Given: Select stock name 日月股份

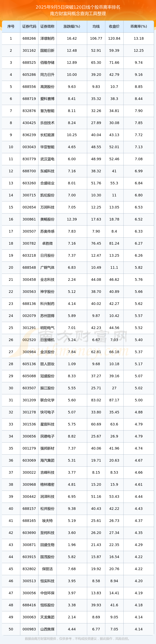Looking at the screenshot, I should click(47, 255).
